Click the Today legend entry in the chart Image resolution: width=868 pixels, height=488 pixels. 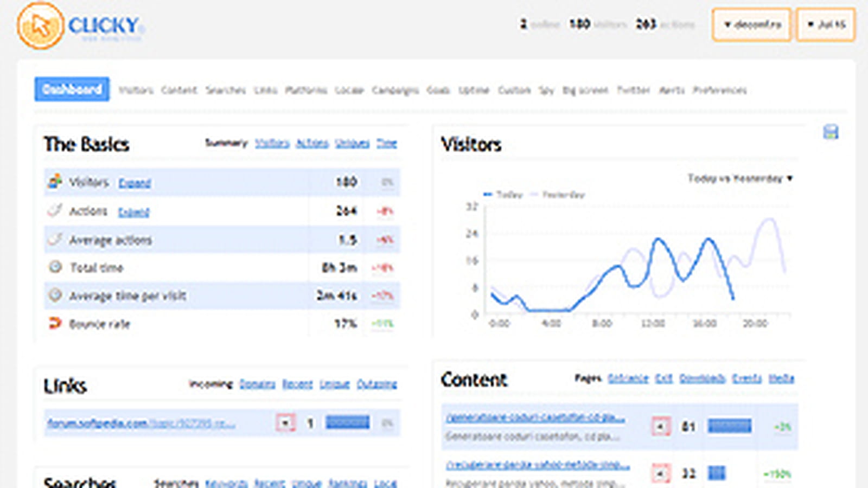click(503, 194)
